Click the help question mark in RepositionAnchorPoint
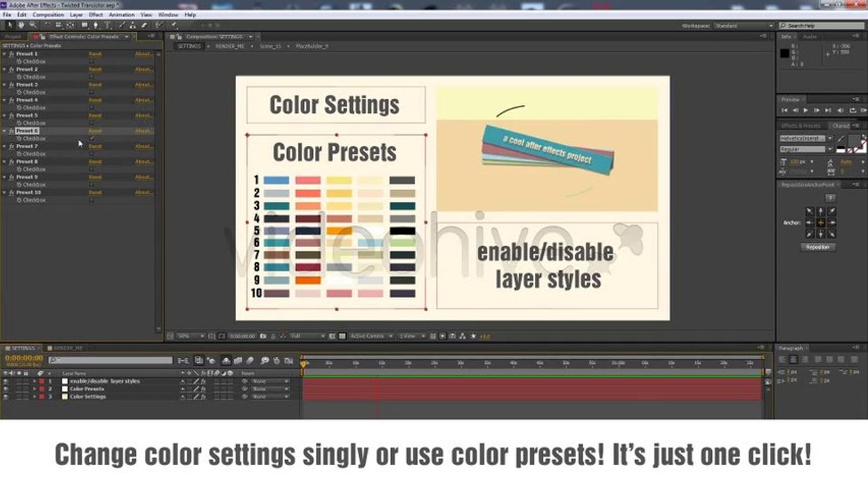 pos(830,198)
